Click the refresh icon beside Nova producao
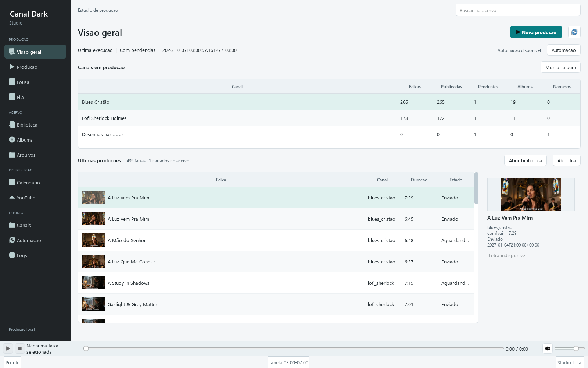This screenshot has width=588, height=368. click(574, 32)
